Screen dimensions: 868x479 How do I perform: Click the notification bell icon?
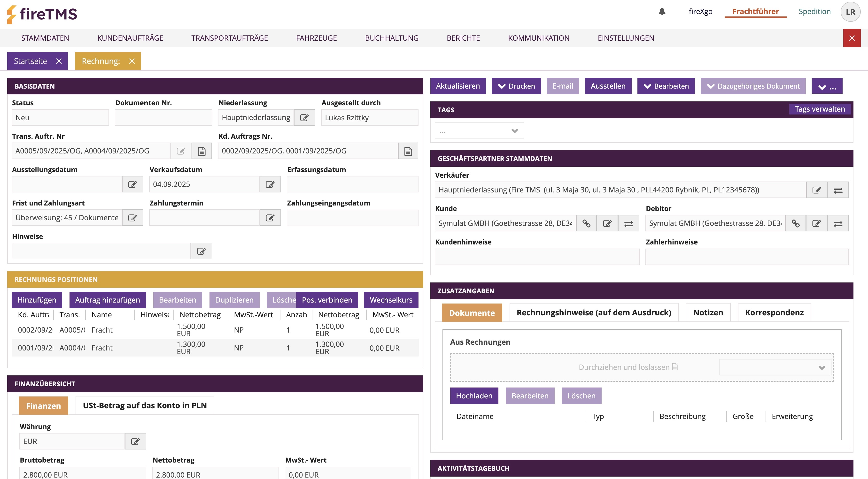(x=662, y=11)
